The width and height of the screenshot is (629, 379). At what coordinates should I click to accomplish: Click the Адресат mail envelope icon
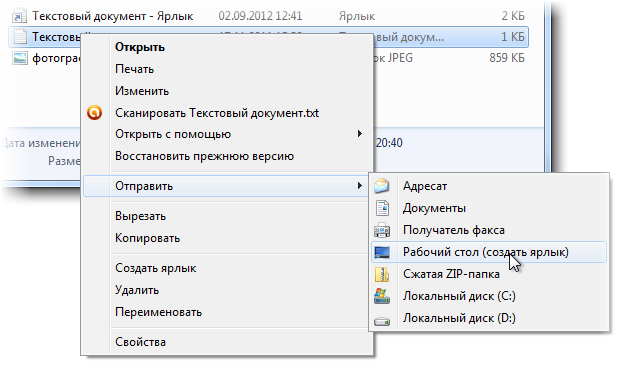382,186
